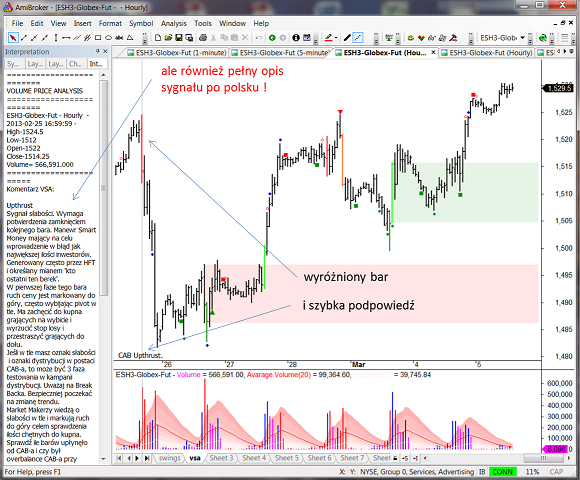The height and width of the screenshot is (480, 580).
Task: Open the Format menu
Action: (110, 23)
